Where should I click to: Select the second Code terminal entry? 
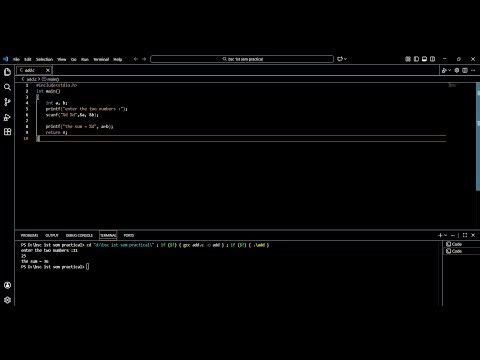[461, 251]
